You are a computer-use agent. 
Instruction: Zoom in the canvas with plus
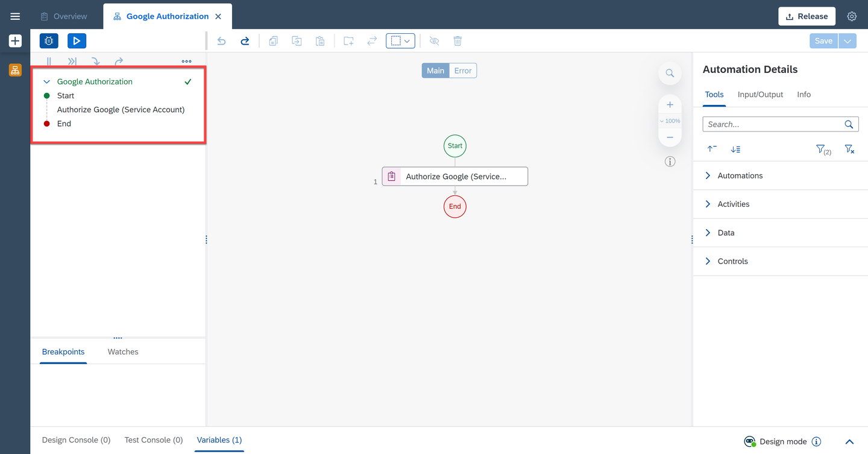click(x=670, y=105)
